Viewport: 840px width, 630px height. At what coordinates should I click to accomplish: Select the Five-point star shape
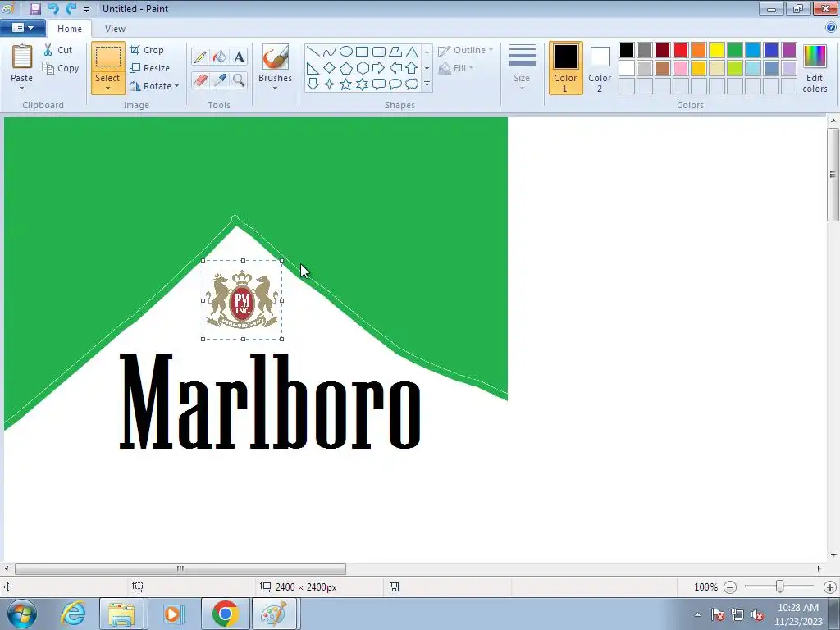pos(346,84)
